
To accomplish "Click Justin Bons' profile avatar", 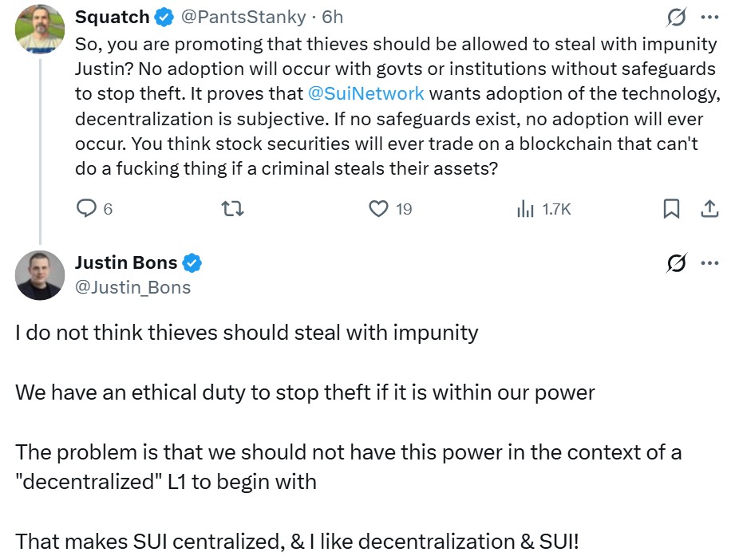I will [40, 275].
